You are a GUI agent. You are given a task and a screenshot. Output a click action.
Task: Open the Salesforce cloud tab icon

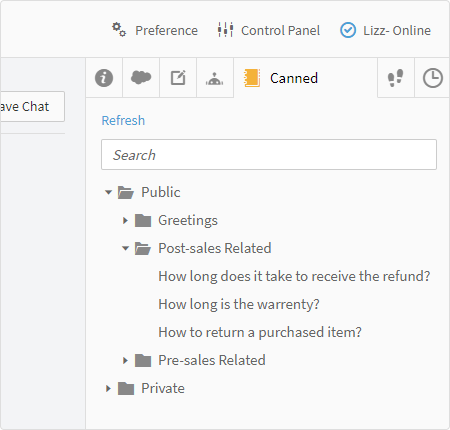click(x=141, y=78)
